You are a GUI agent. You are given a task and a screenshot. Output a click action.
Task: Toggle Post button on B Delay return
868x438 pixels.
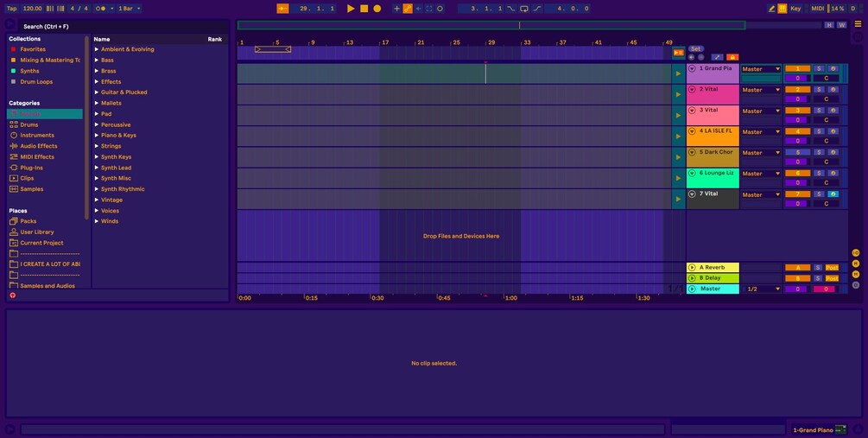[x=832, y=278]
